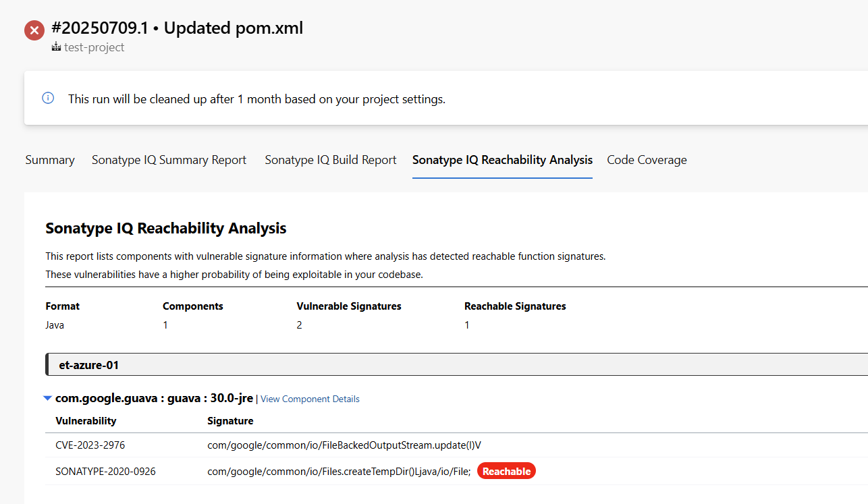Click the Java format value
This screenshot has width=868, height=504.
pos(55,325)
